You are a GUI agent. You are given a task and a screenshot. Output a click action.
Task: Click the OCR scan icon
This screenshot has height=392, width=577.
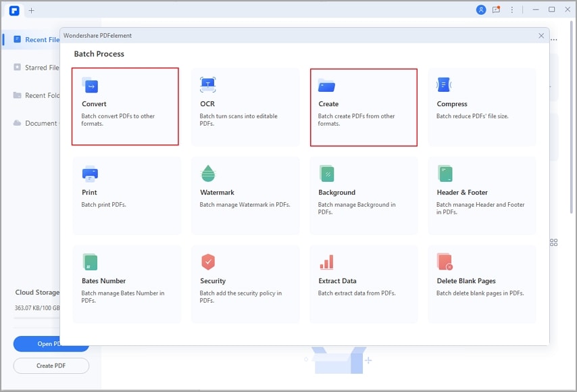[208, 84]
